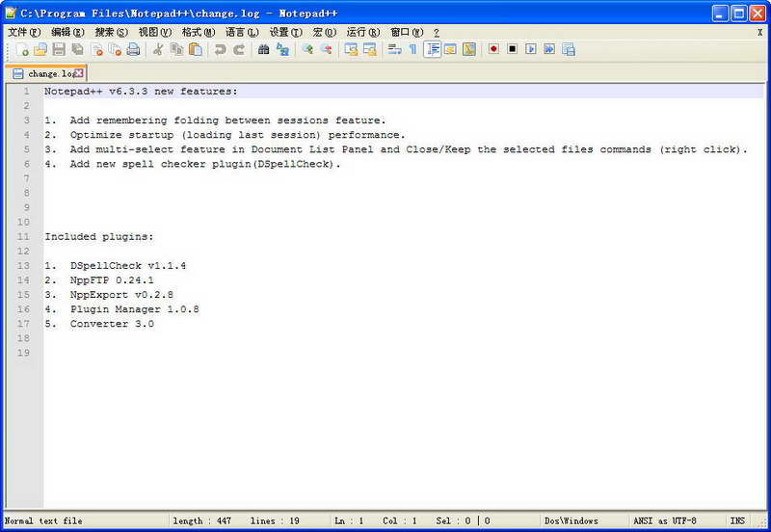Click the Zoom Out magnifier icon

click(326, 50)
